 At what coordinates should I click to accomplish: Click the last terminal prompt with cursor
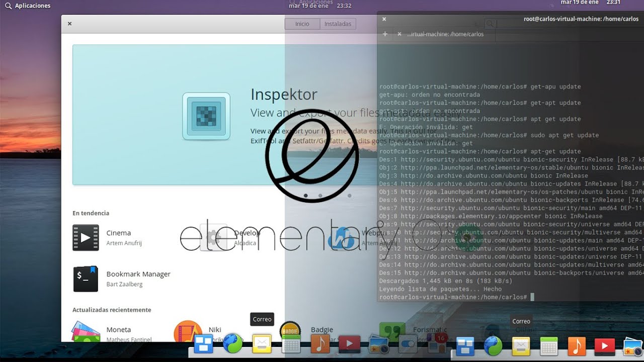pos(456,297)
